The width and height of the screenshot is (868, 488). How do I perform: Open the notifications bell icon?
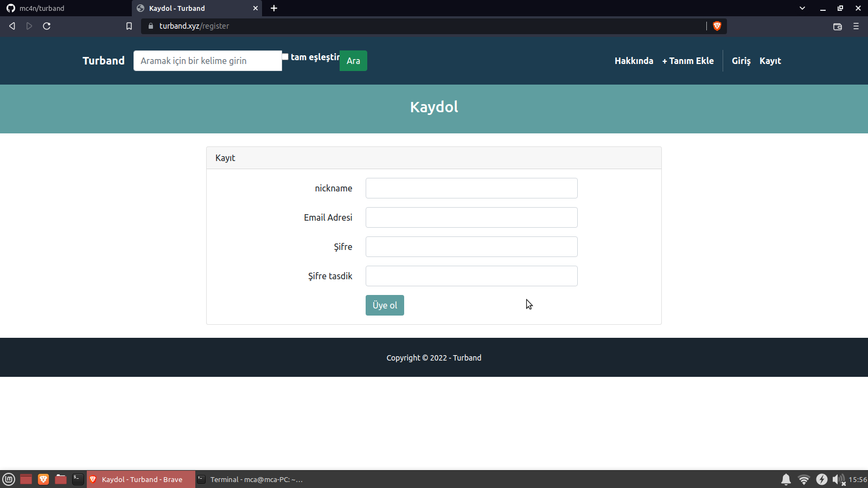[786, 479]
